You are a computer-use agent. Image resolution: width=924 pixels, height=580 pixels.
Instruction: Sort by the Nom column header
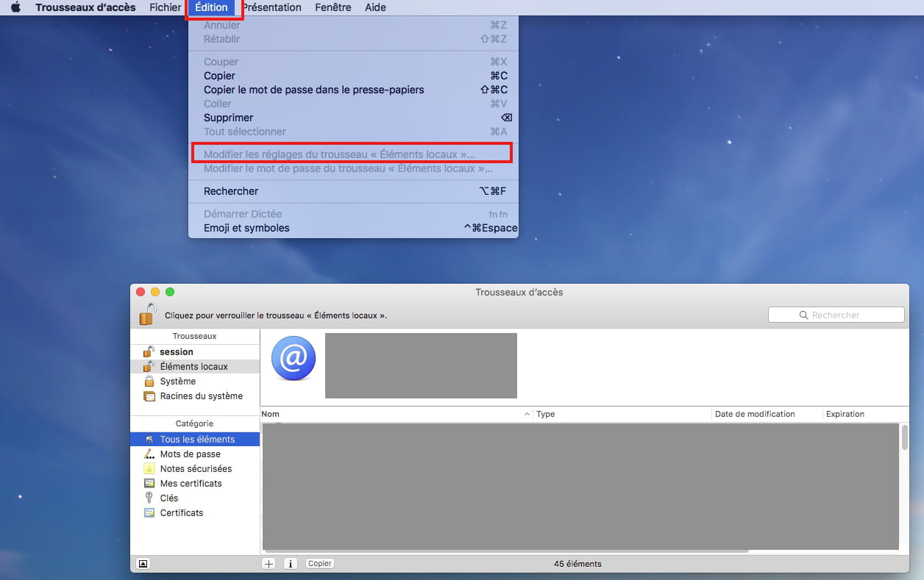397,414
